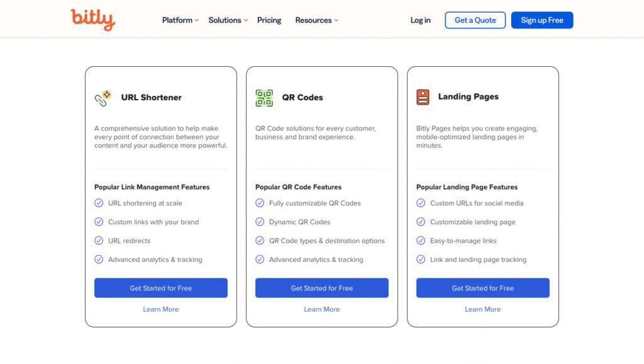Click Popular QR Code Features text
Screen dimensions: 644x364
(x=299, y=187)
